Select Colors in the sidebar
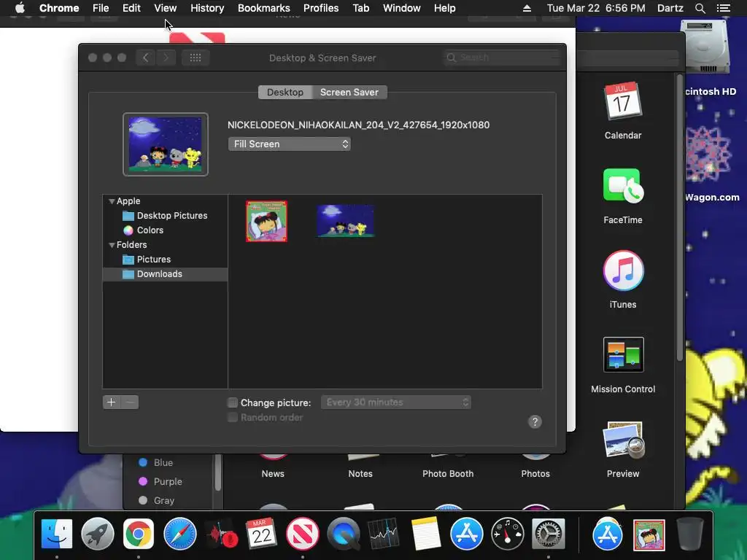 tap(165, 230)
